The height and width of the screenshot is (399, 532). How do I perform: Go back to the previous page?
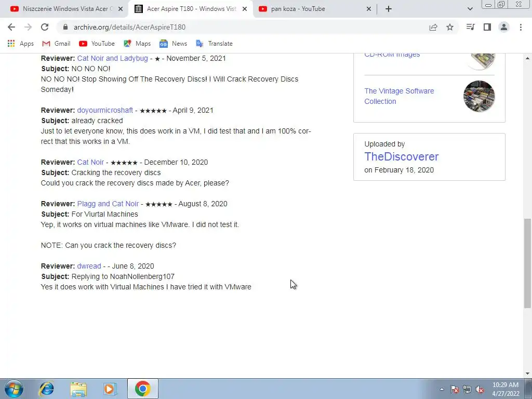pyautogui.click(x=11, y=27)
